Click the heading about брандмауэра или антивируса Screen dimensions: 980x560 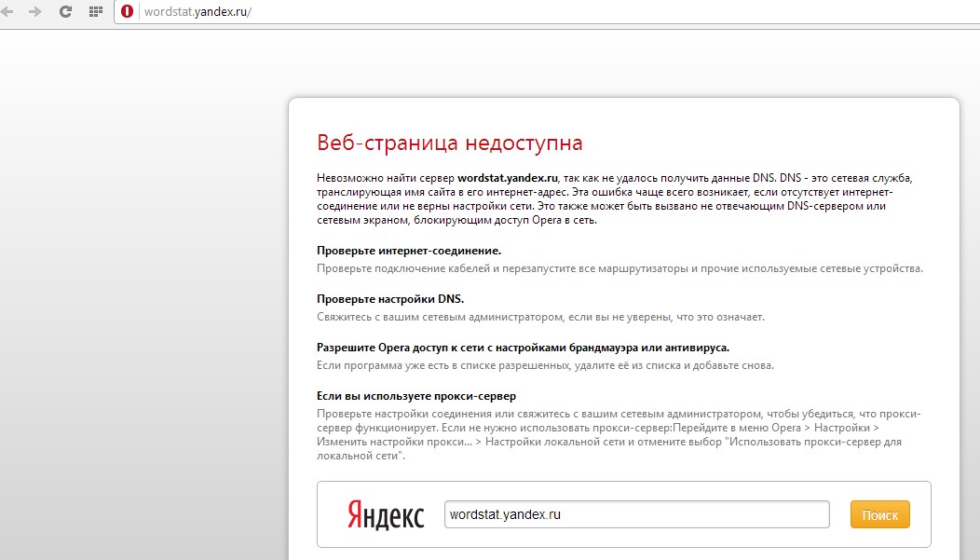pyautogui.click(x=524, y=348)
